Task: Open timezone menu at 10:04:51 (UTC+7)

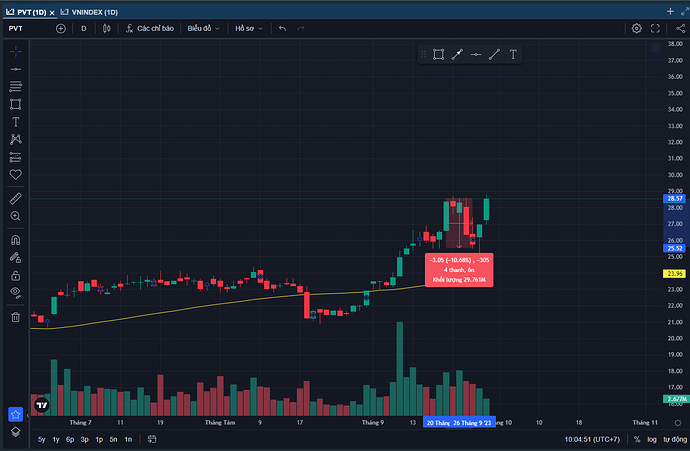Action: [592, 439]
